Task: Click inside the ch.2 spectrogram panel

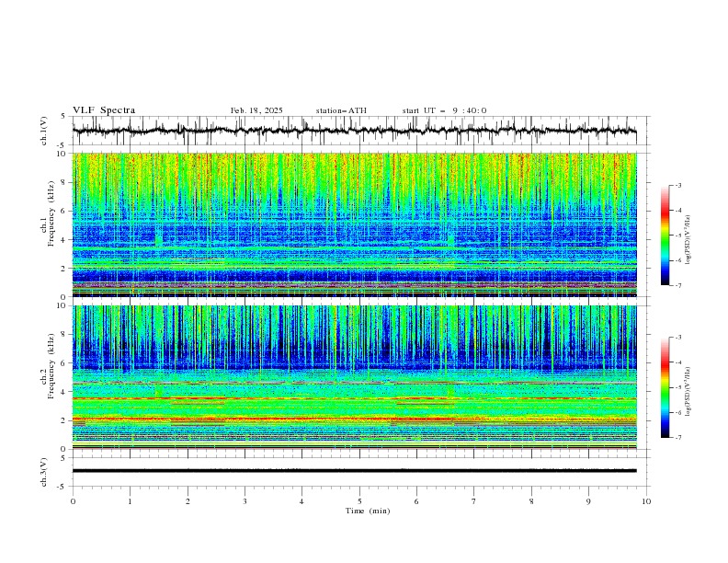Action: tap(354, 377)
